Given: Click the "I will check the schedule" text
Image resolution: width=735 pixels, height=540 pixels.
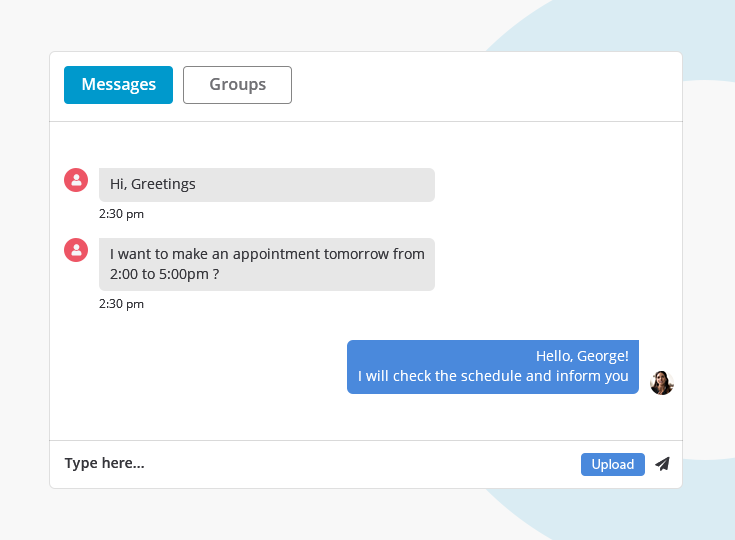Looking at the screenshot, I should click(493, 377).
